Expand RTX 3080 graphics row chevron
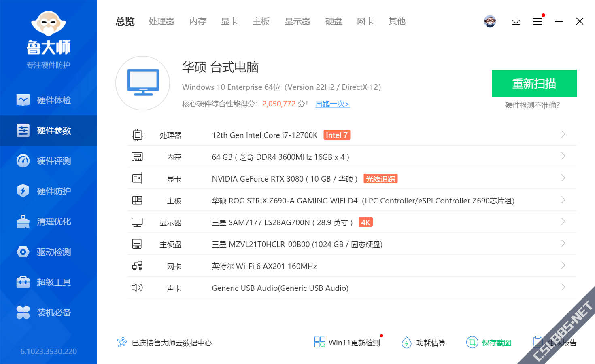Image resolution: width=595 pixels, height=364 pixels. click(563, 178)
